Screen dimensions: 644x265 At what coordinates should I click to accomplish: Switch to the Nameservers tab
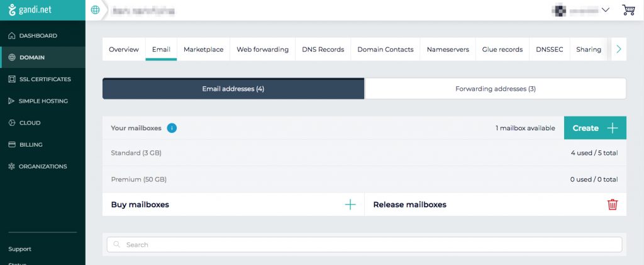(x=447, y=49)
